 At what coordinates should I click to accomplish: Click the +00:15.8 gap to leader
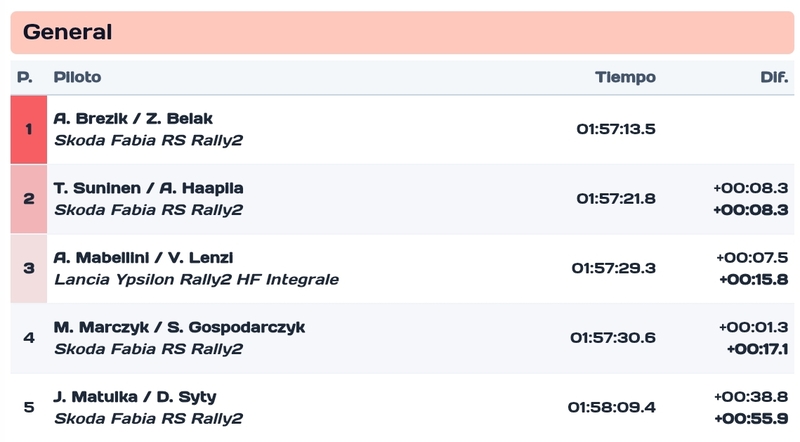click(x=754, y=280)
